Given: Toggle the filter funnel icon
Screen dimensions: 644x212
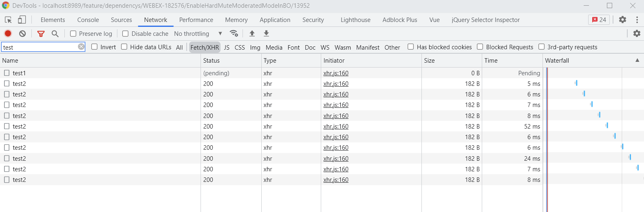Looking at the screenshot, I should coord(41,33).
